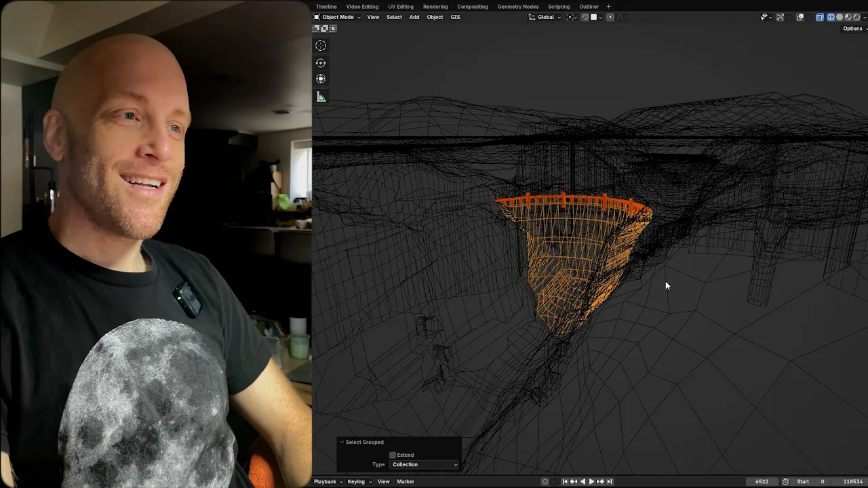Select the Rotate tool icon
Viewport: 868px width, 488px height.
coord(321,63)
